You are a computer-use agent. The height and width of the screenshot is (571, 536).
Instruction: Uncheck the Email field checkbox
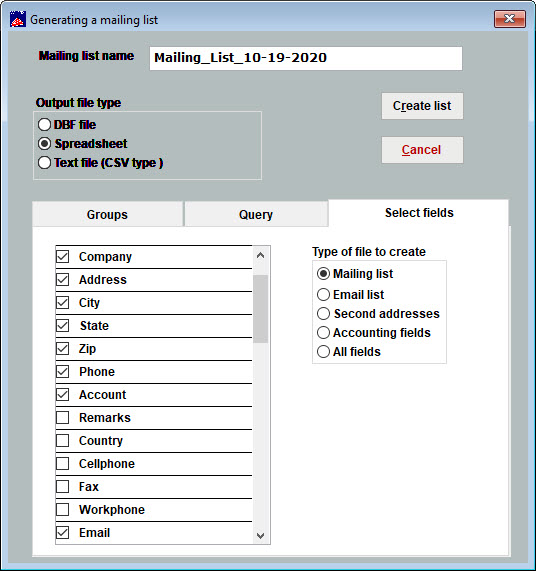click(x=63, y=533)
